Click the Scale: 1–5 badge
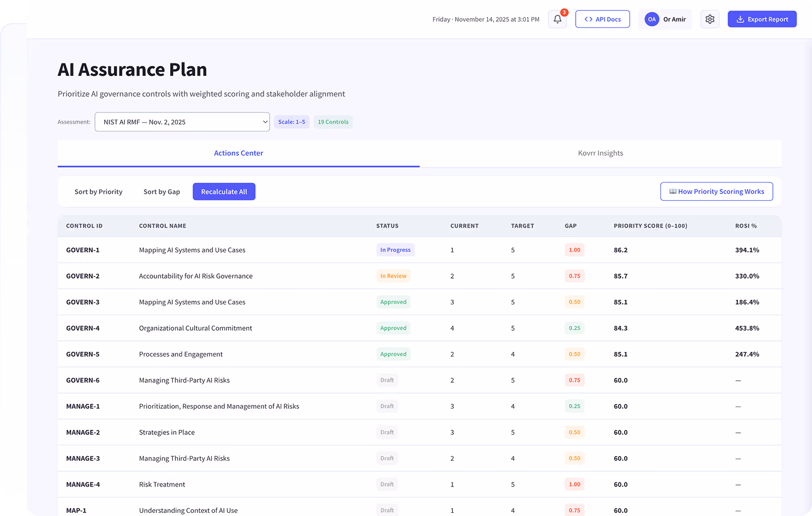 coord(291,122)
